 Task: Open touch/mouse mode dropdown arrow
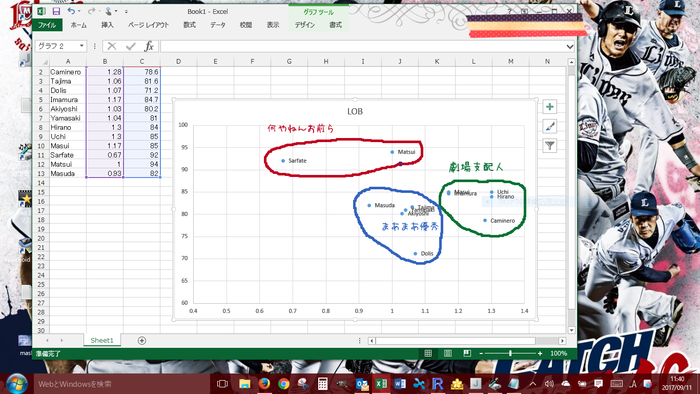(x=116, y=11)
